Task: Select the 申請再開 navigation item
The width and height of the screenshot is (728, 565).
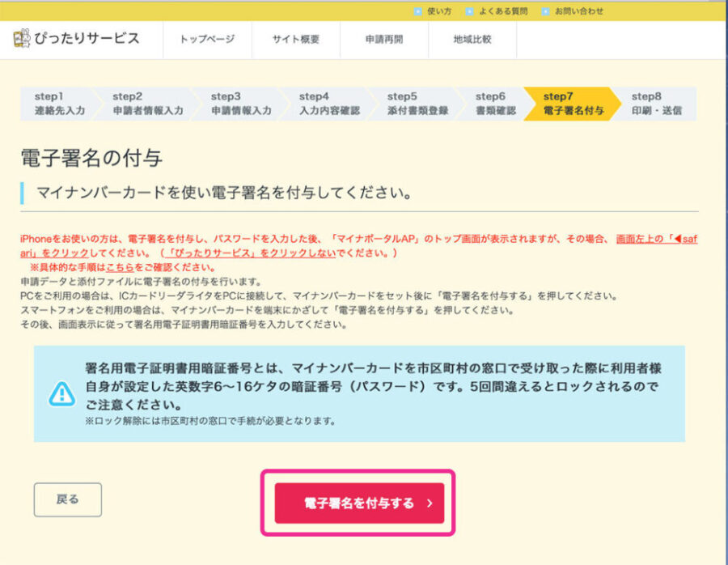Action: (x=384, y=40)
